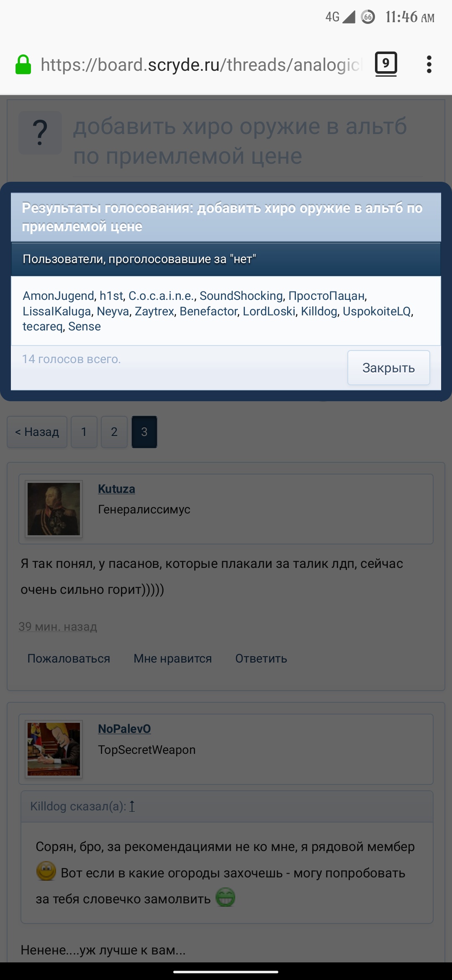The height and width of the screenshot is (980, 452).
Task: Open the browser tabs counter showing 9
Action: (x=386, y=64)
